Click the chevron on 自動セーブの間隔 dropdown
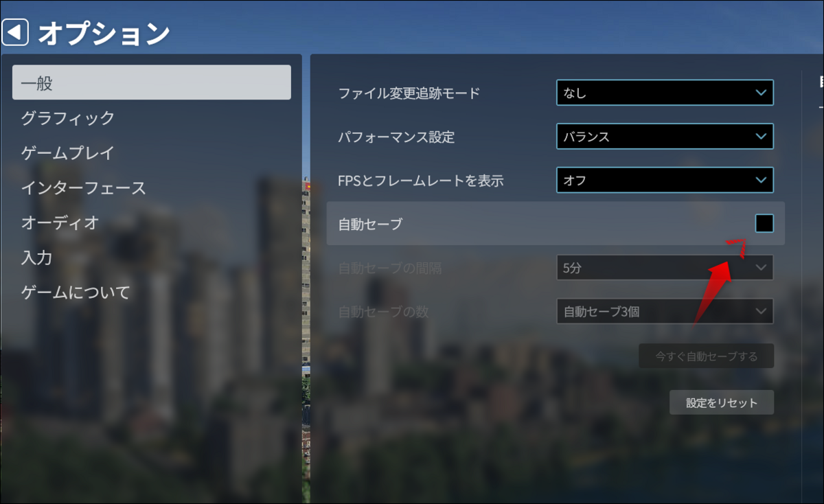This screenshot has height=504, width=824. [759, 267]
